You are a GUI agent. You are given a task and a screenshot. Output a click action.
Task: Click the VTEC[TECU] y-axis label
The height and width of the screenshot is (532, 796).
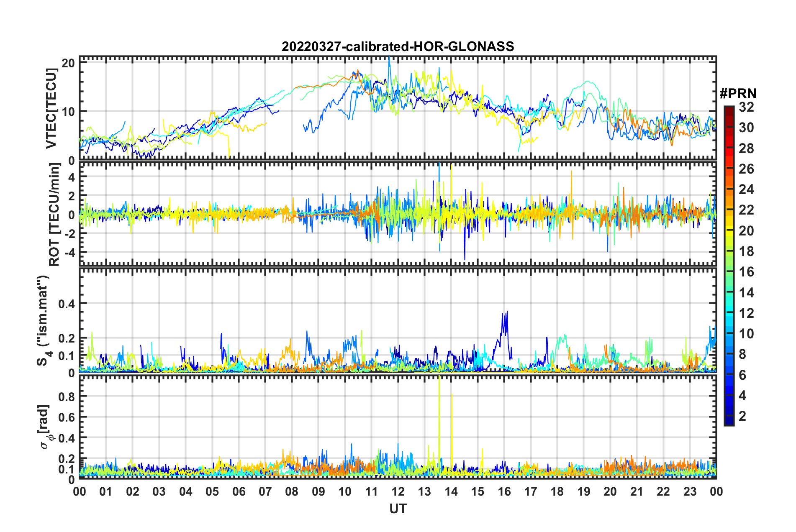(51, 109)
